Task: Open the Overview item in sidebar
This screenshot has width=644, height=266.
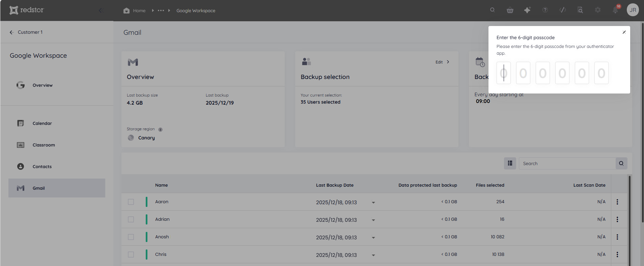Action: (x=57, y=85)
